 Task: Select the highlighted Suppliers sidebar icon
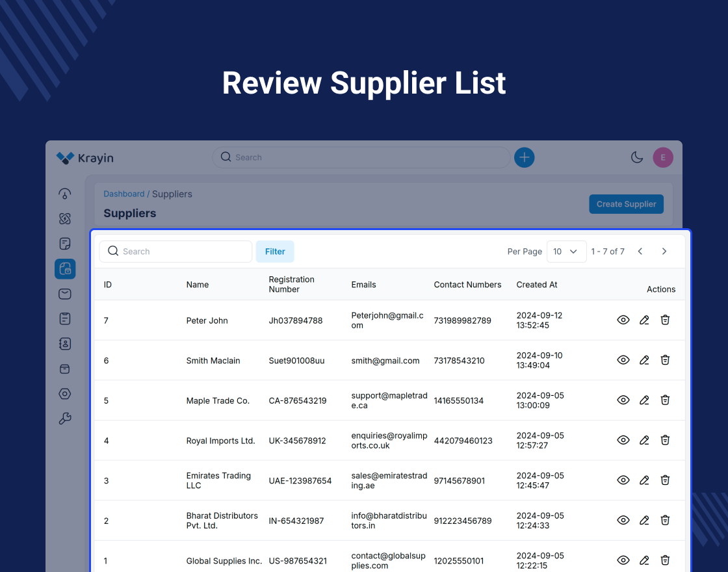pos(65,269)
